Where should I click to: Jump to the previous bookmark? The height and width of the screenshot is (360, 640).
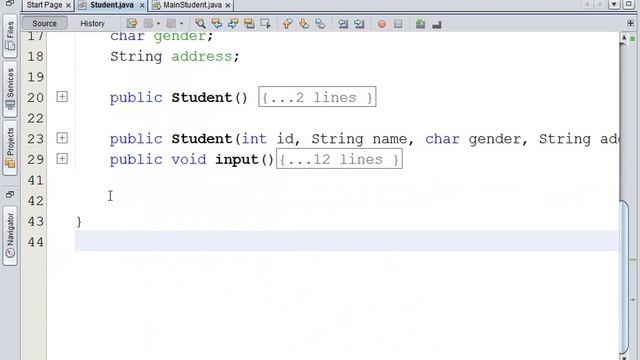(288, 24)
